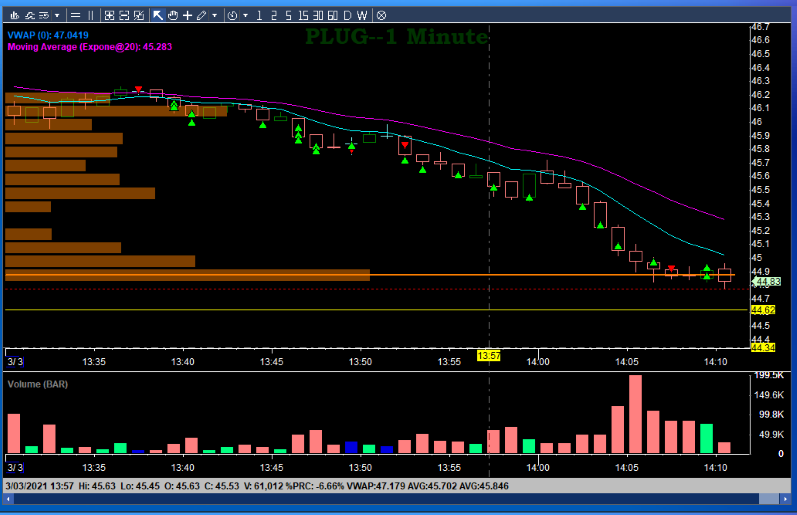Click the 44.83 current price tag
This screenshot has width=797, height=515.
pyautogui.click(x=767, y=282)
